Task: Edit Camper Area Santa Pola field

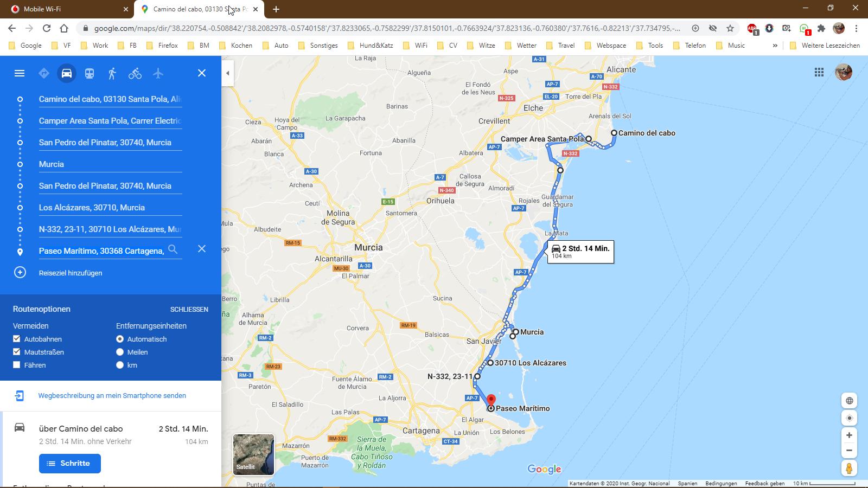Action: click(x=110, y=121)
